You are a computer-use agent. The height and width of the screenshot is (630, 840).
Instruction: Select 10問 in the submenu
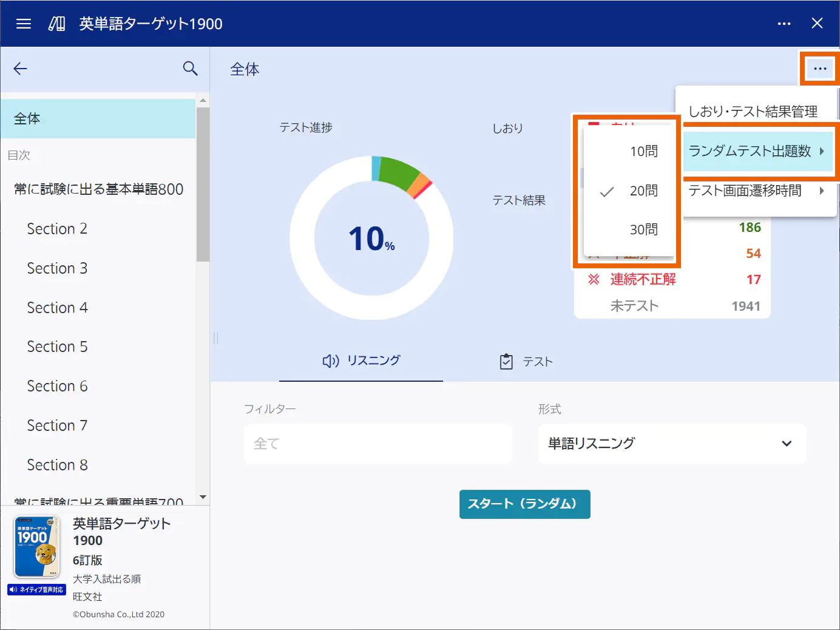click(x=629, y=151)
